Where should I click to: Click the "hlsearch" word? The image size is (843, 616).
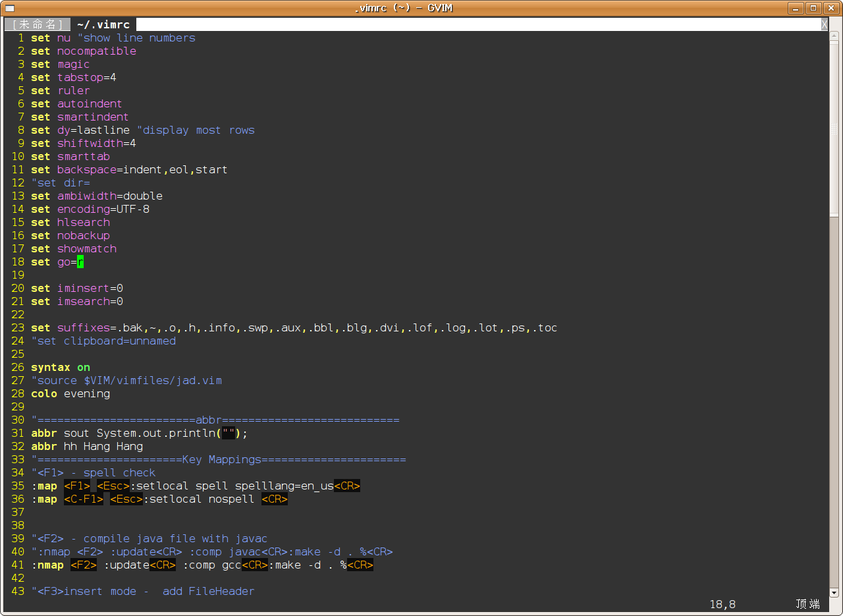click(x=84, y=223)
